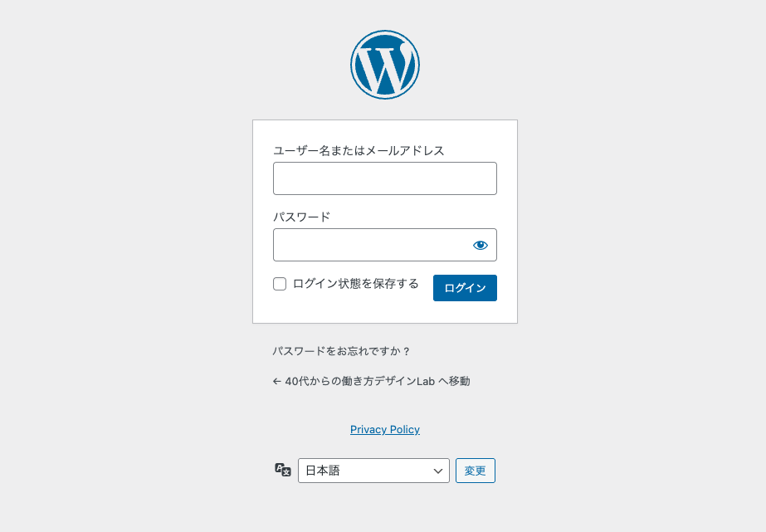The height and width of the screenshot is (532, 766).
Task: Expand the language selection combo box
Action: [x=373, y=470]
